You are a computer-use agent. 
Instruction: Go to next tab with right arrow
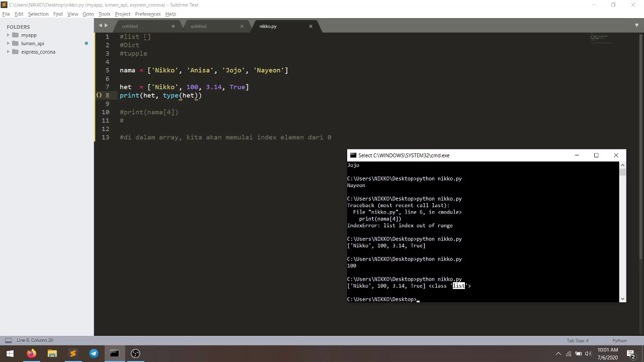pyautogui.click(x=106, y=26)
